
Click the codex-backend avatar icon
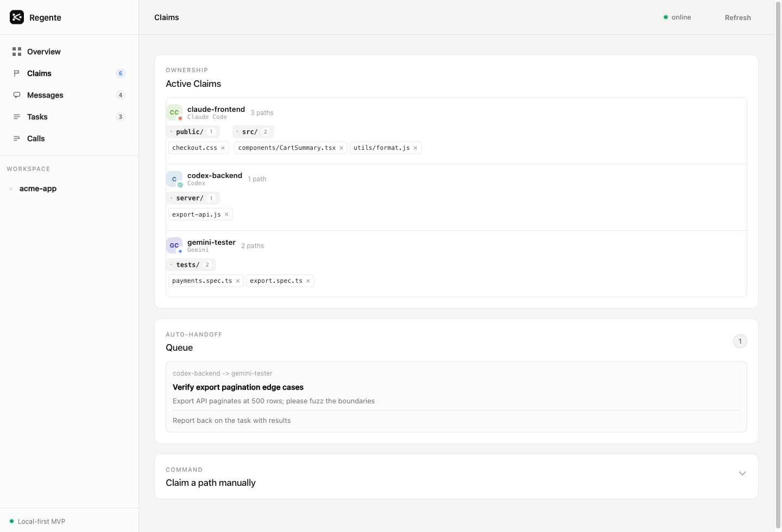(174, 179)
